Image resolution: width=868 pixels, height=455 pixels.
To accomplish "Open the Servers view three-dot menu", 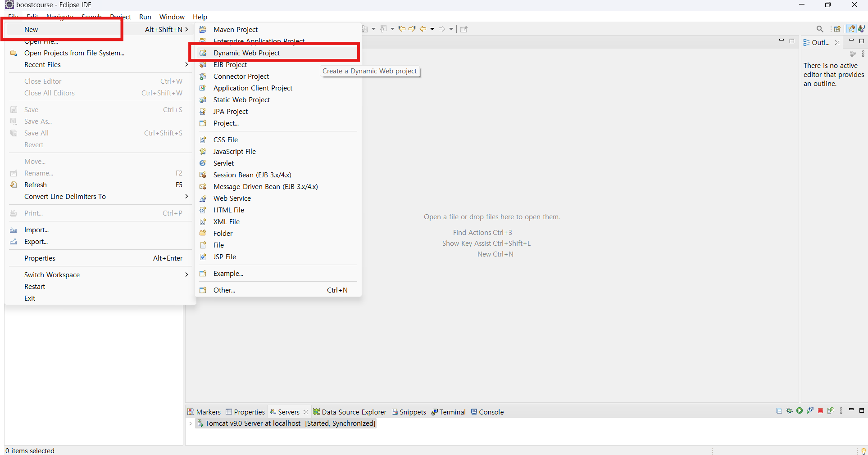I will pyautogui.click(x=841, y=411).
